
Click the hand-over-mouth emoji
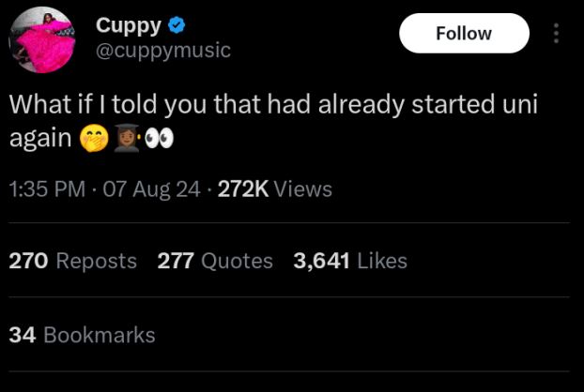(x=97, y=139)
